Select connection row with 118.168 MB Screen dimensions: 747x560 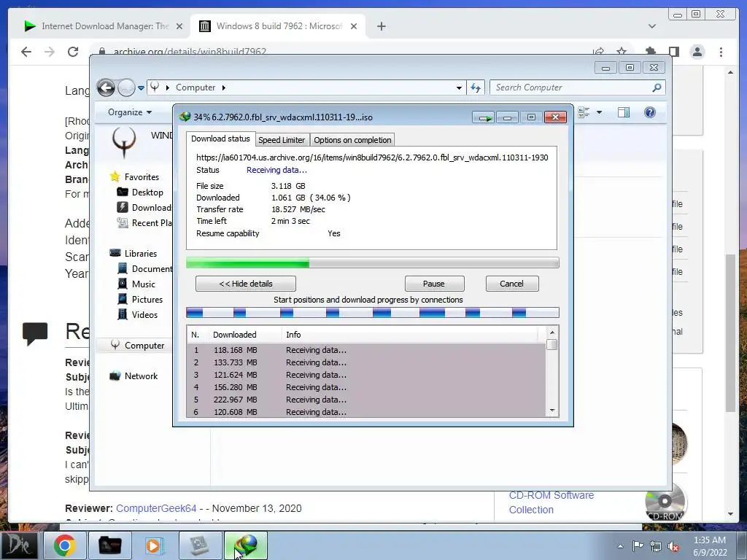366,350
